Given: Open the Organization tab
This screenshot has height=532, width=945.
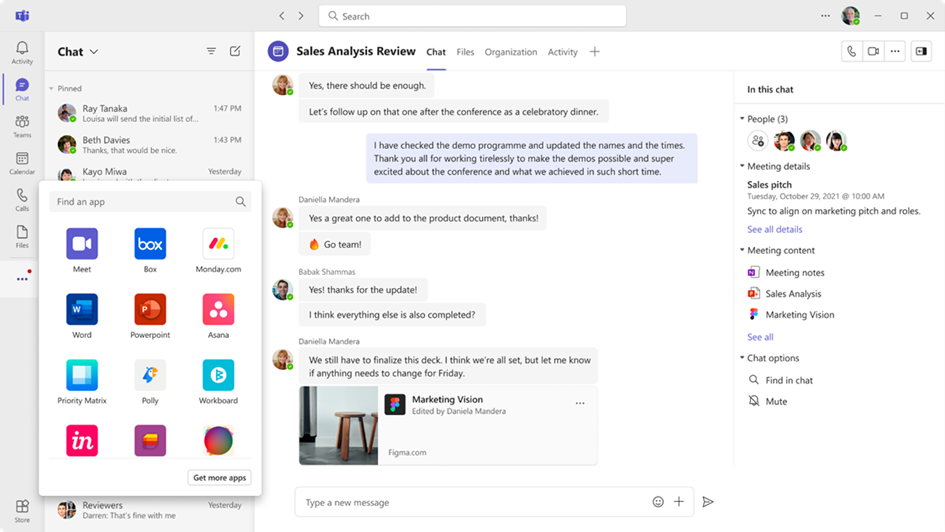Looking at the screenshot, I should 510,52.
